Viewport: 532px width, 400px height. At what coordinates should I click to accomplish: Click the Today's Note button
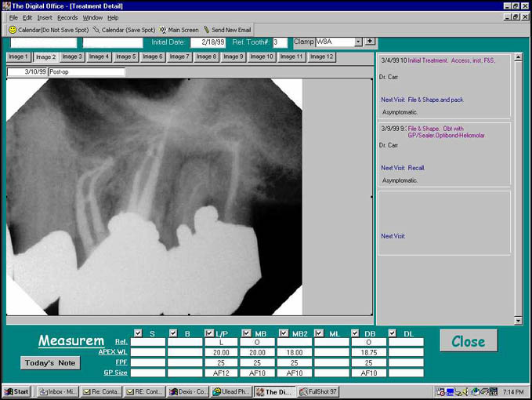coord(50,363)
